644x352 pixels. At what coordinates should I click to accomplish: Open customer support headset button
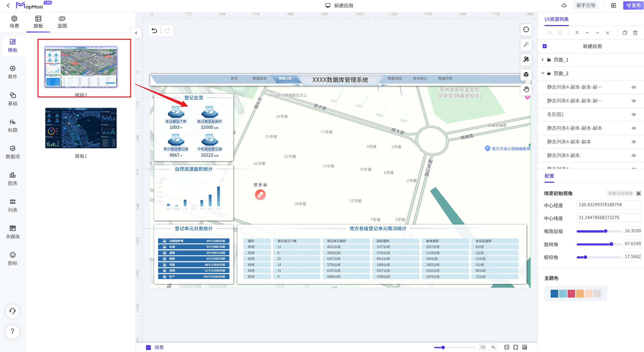point(13,311)
